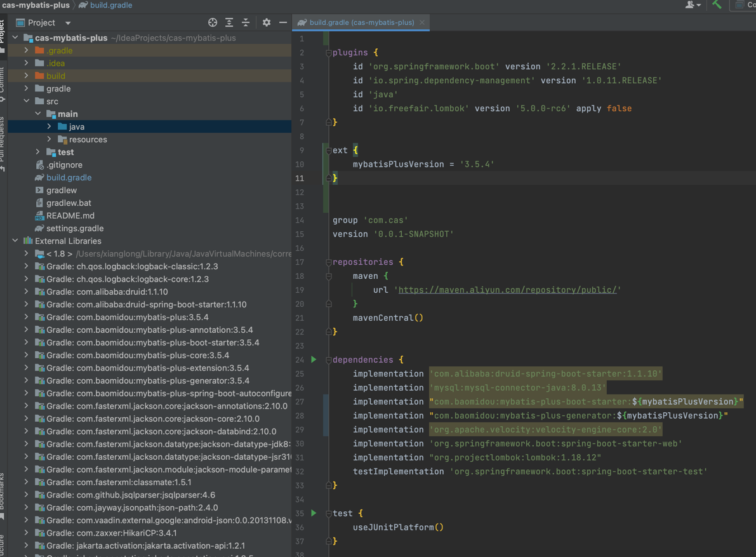Fold the repositories block in the gutter
This screenshot has height=557, width=756.
329,262
